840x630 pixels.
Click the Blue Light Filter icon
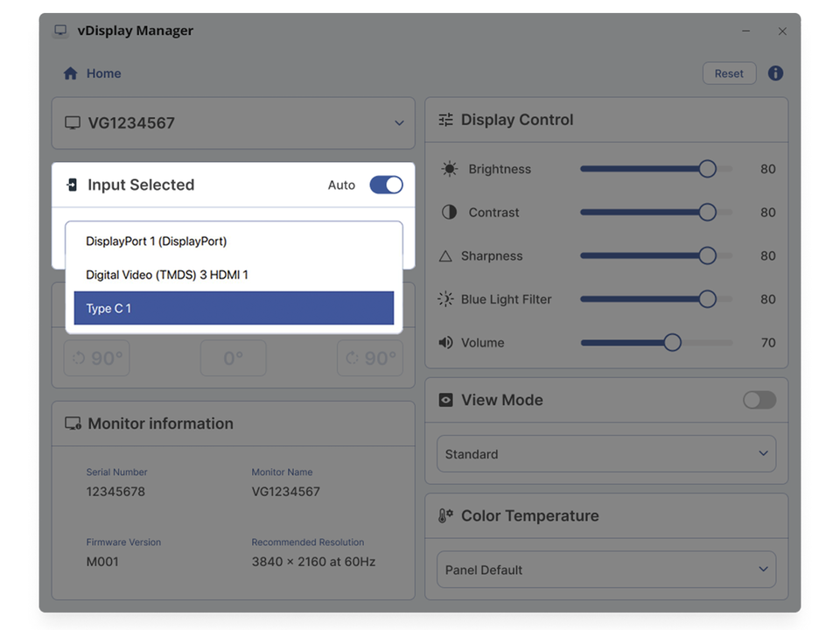point(446,299)
